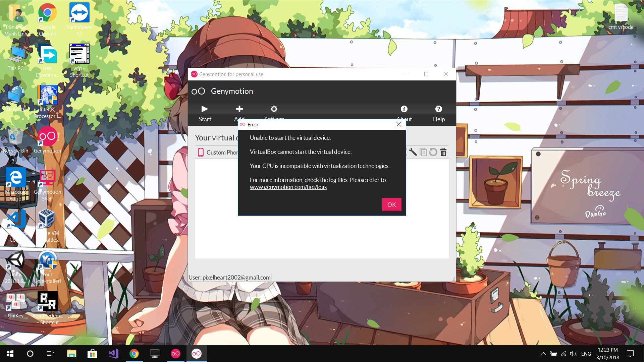The width and height of the screenshot is (644, 362).
Task: Select Genymotion desktop shortcut
Action: [x=47, y=140]
